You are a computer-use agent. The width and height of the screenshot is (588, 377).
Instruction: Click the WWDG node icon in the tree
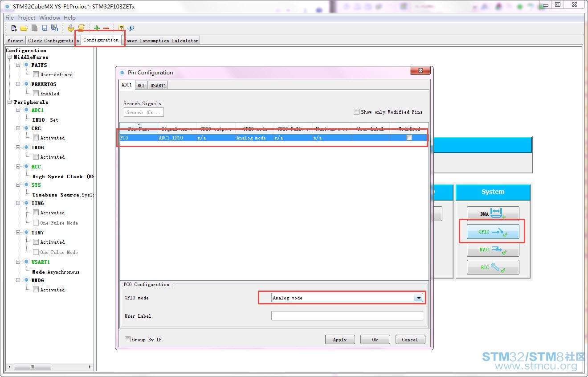click(26, 280)
